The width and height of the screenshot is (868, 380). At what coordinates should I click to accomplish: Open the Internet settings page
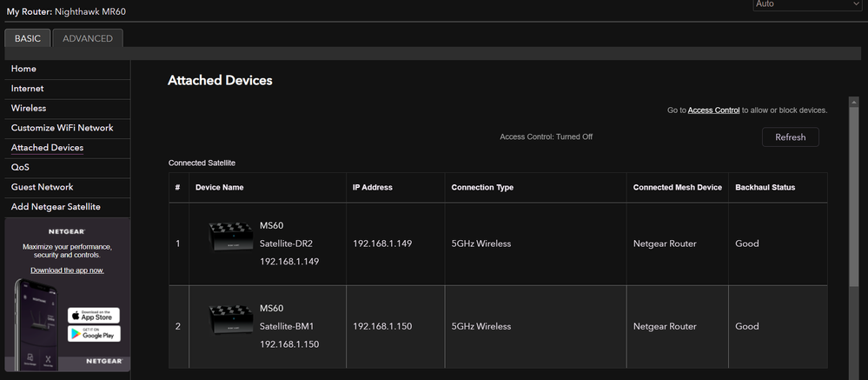click(x=27, y=89)
